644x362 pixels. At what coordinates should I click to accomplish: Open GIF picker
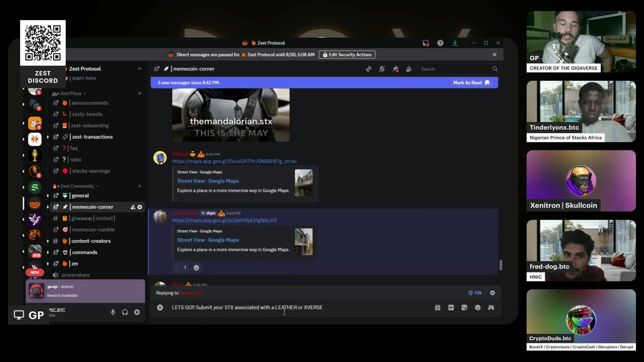(x=451, y=307)
